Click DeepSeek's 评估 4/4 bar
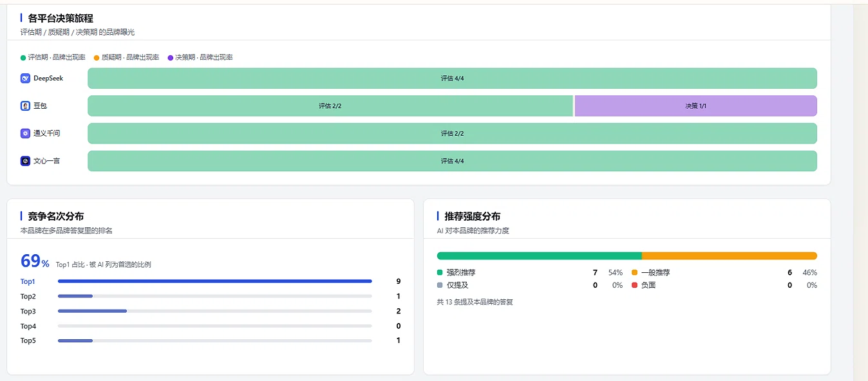The image size is (868, 381). [452, 79]
